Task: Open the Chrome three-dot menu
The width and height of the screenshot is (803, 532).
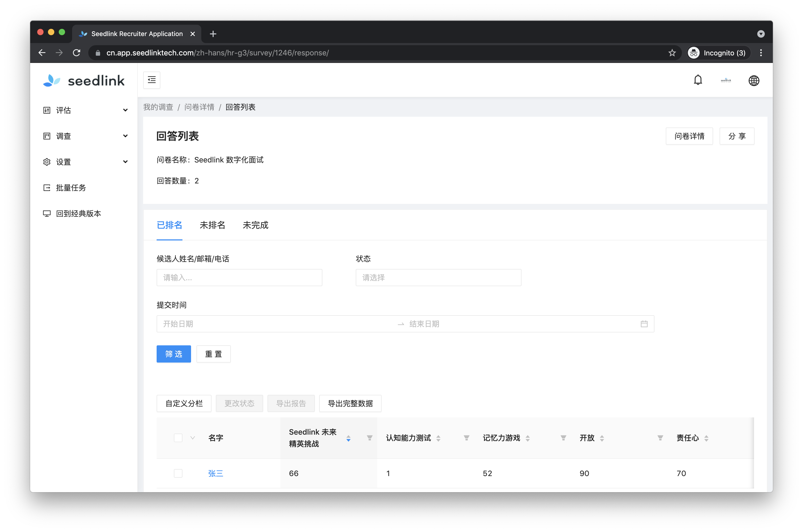Action: [760, 53]
